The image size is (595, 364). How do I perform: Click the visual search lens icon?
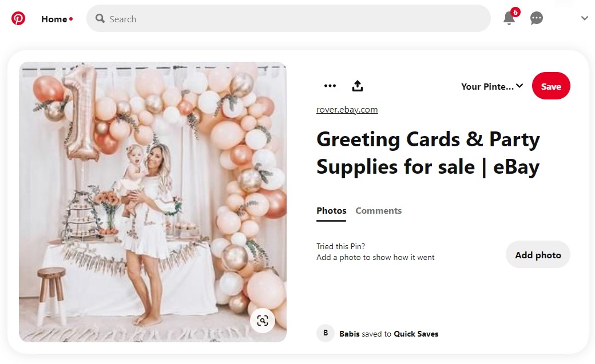[x=263, y=320]
